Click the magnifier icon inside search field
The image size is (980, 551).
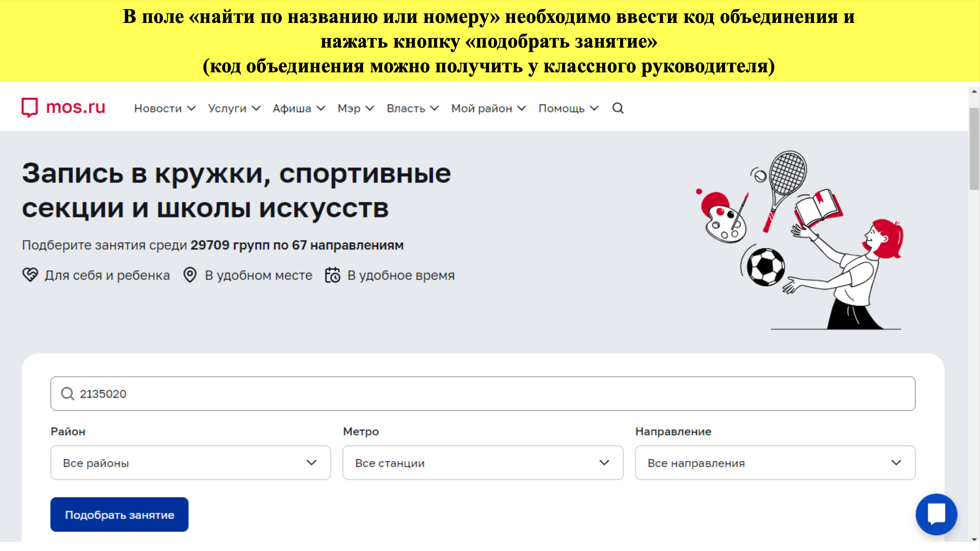click(68, 394)
